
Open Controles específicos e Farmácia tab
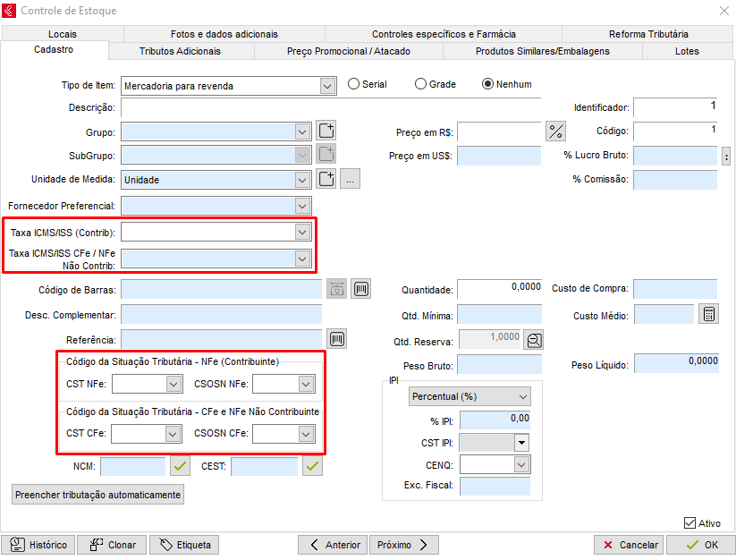pos(444,34)
